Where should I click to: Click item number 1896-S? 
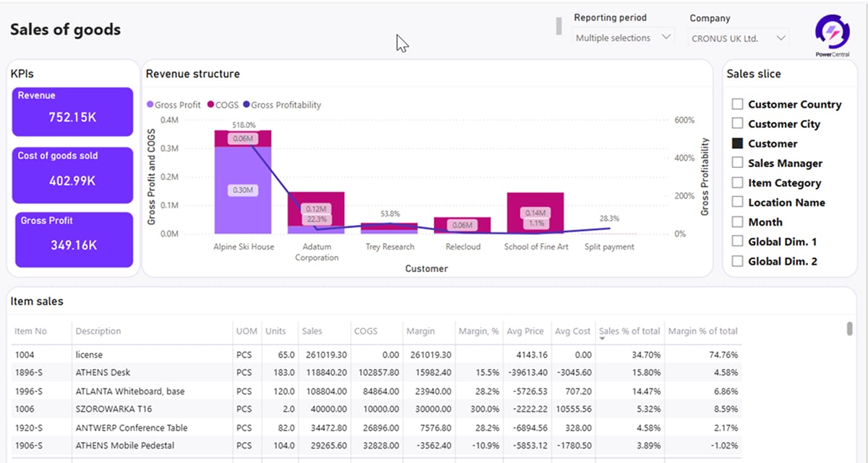(29, 373)
